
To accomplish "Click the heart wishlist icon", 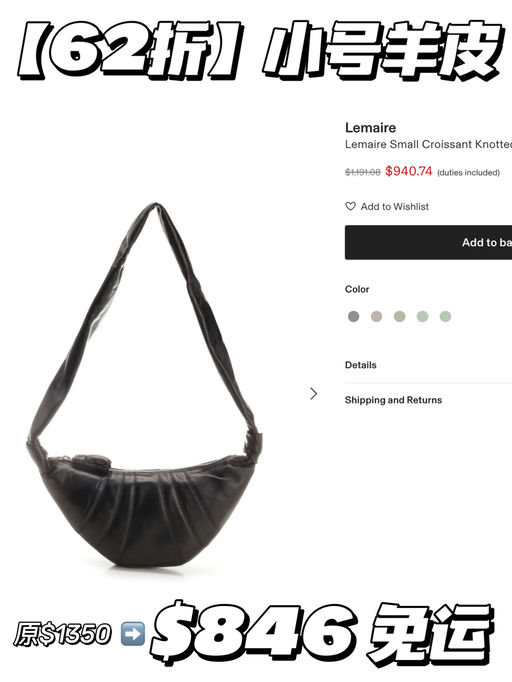I will click(x=350, y=206).
